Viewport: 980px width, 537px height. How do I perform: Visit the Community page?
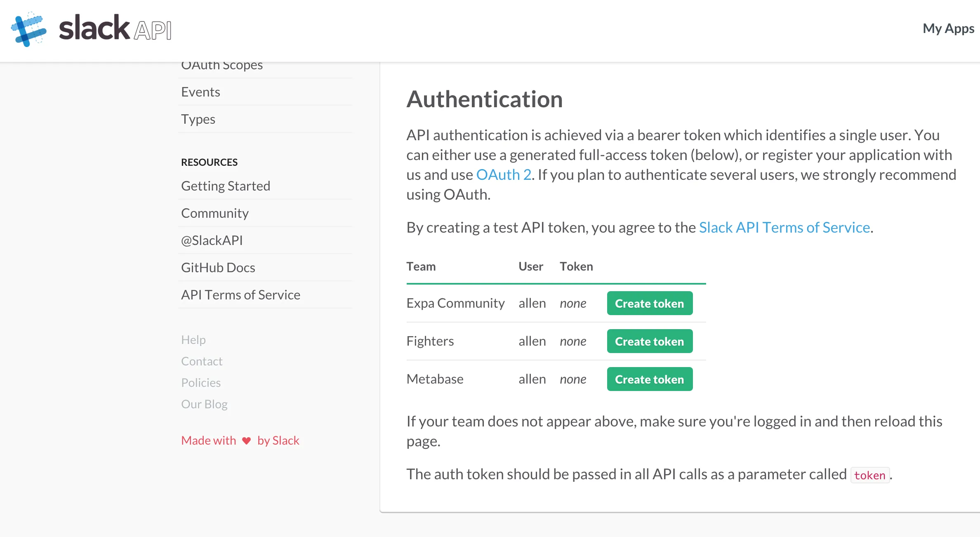coord(215,213)
